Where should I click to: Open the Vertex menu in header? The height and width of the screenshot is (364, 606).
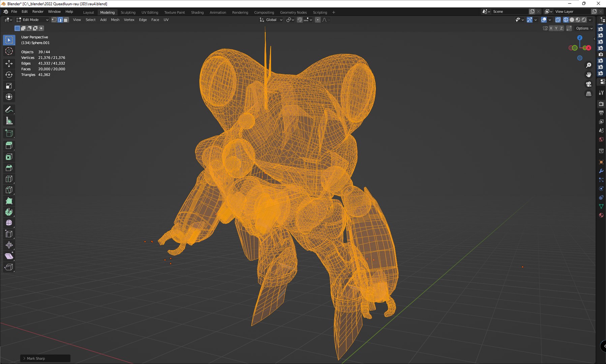129,20
